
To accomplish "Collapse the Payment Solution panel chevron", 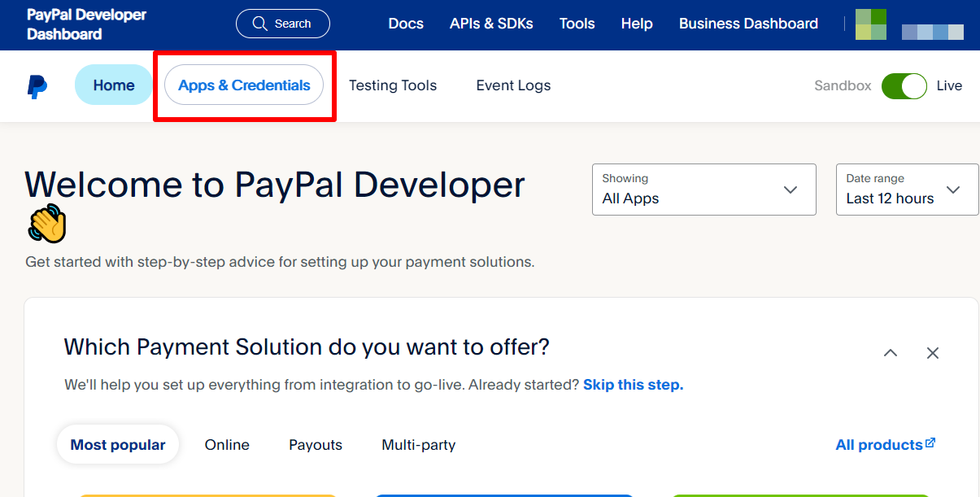I will click(x=891, y=353).
